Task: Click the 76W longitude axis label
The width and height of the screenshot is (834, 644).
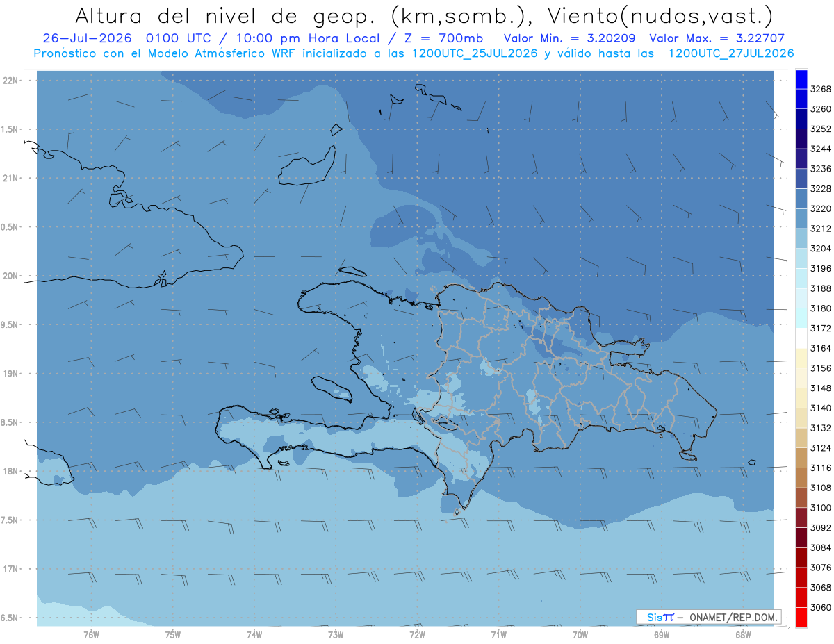Action: (91, 635)
